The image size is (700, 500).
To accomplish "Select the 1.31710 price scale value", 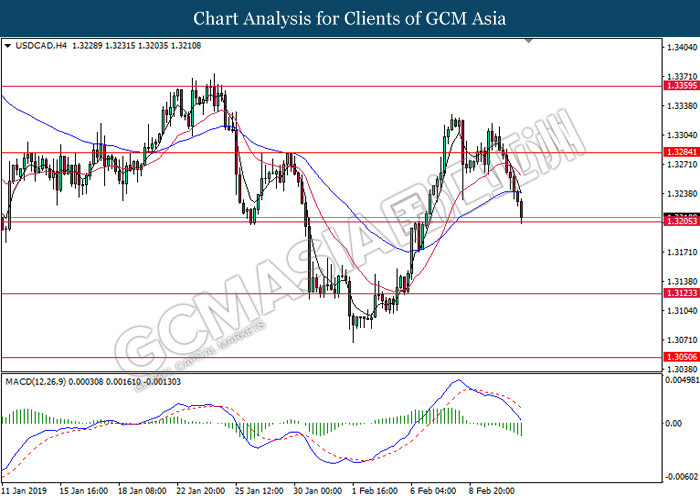I will 682,253.
